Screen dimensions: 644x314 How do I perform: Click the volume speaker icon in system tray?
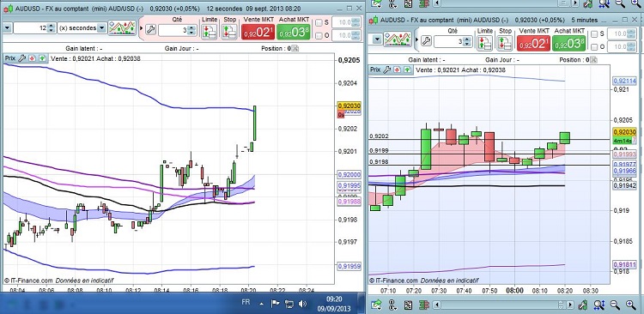[x=303, y=304]
